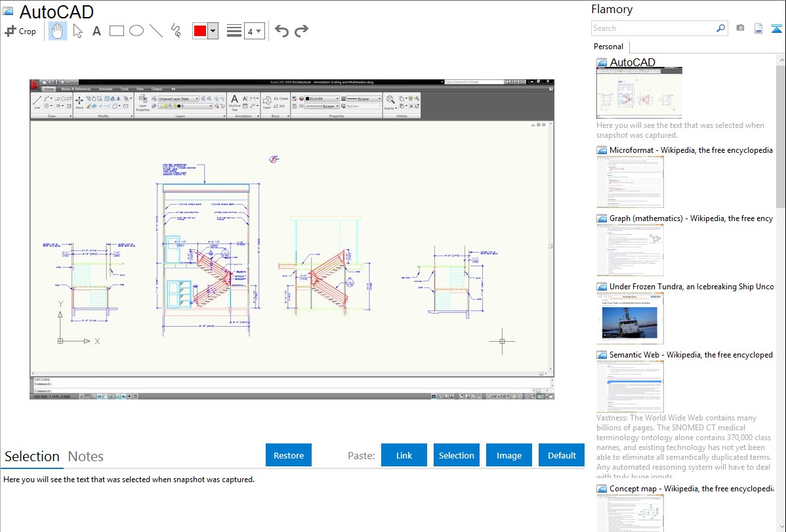Click the sidebar vertical scrollbar thumb
This screenshot has height=532, width=786.
coord(781,135)
